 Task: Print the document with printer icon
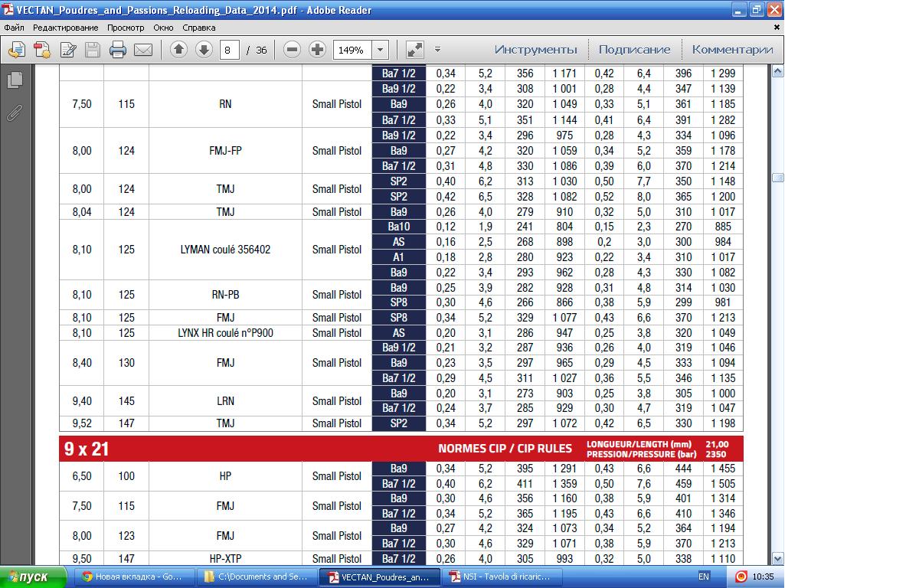click(118, 50)
